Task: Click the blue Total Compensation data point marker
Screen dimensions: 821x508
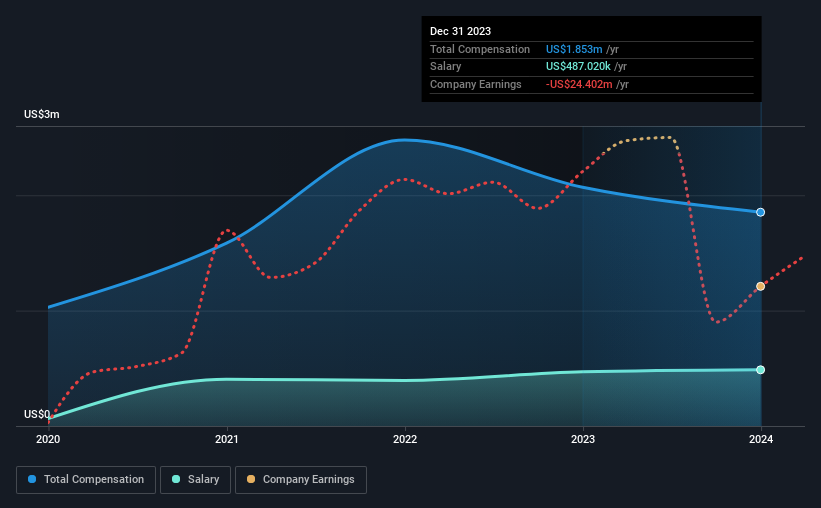Action: (x=760, y=212)
